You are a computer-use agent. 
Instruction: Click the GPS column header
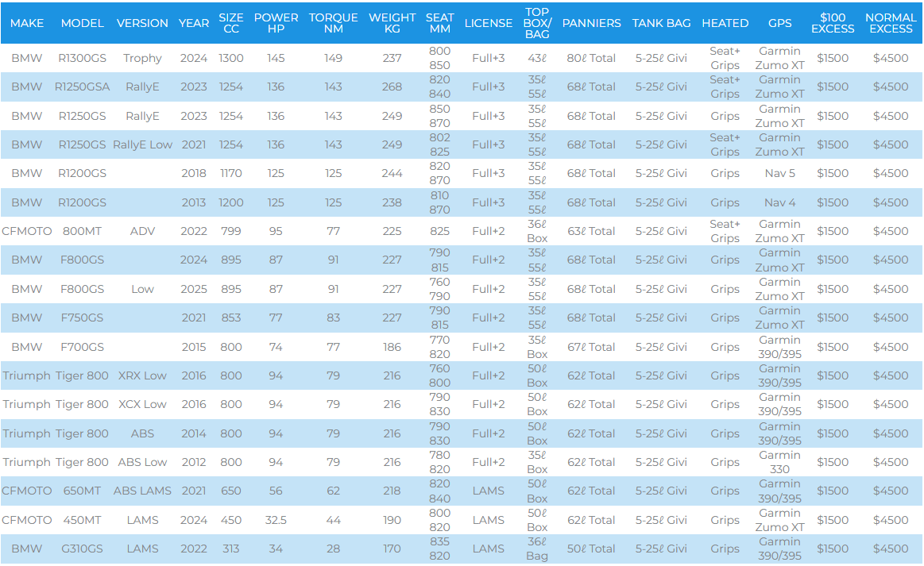(779, 23)
